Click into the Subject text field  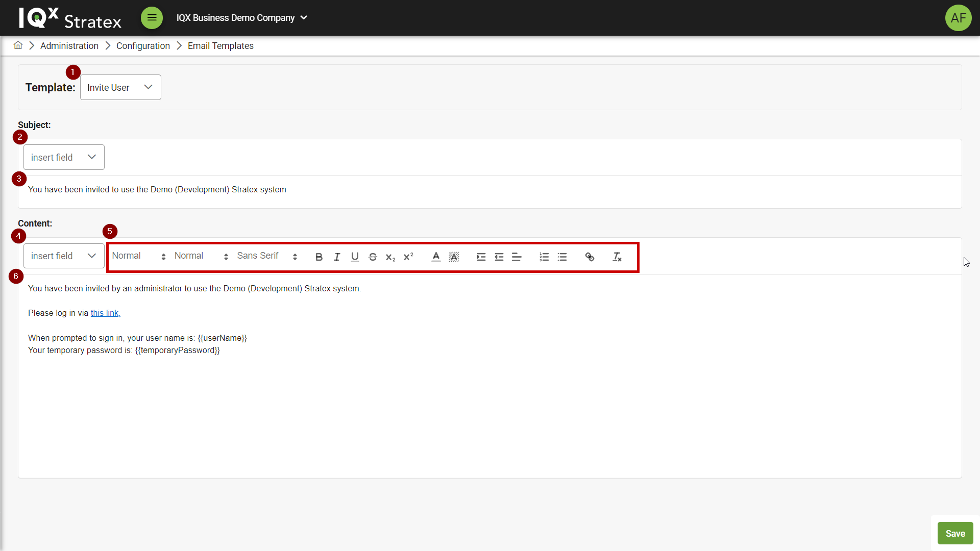click(x=357, y=190)
